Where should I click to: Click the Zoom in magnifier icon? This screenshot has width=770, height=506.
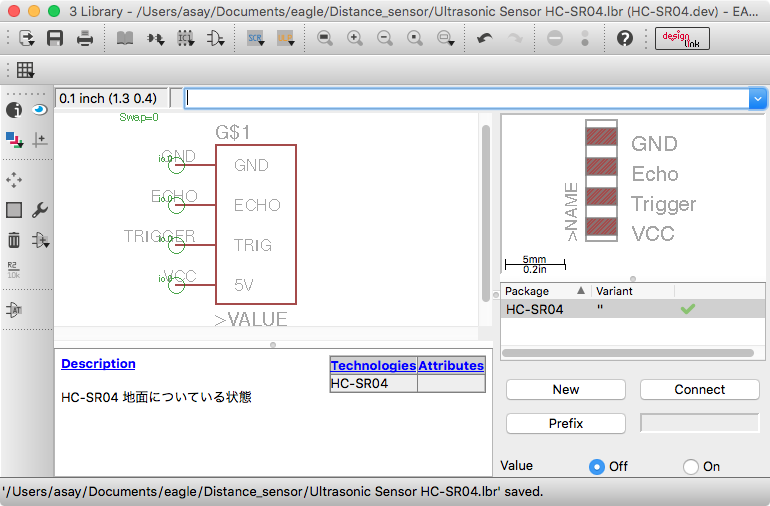[x=355, y=38]
